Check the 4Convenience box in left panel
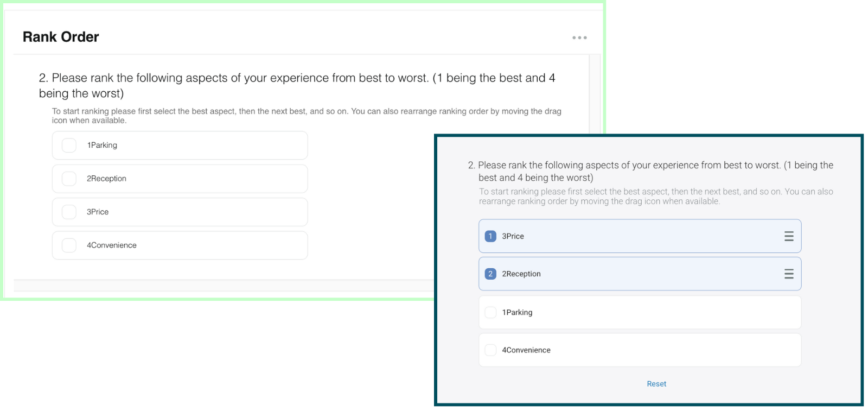 (x=69, y=245)
